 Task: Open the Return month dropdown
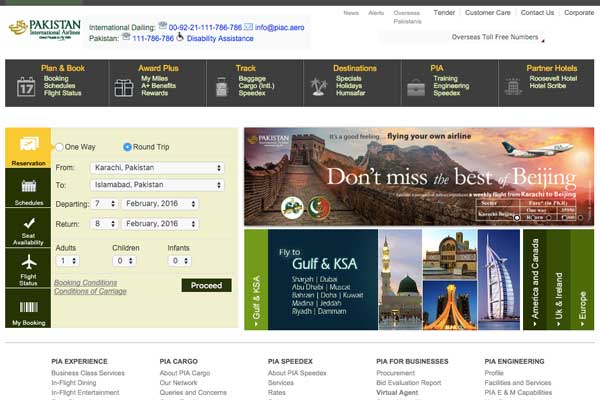pyautogui.click(x=160, y=224)
